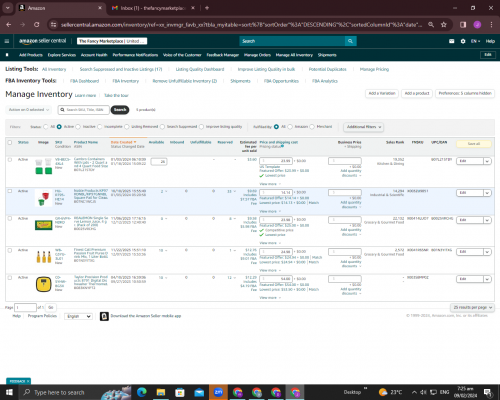
Task: Open the Action on 0 selected dropdown
Action: [x=29, y=110]
